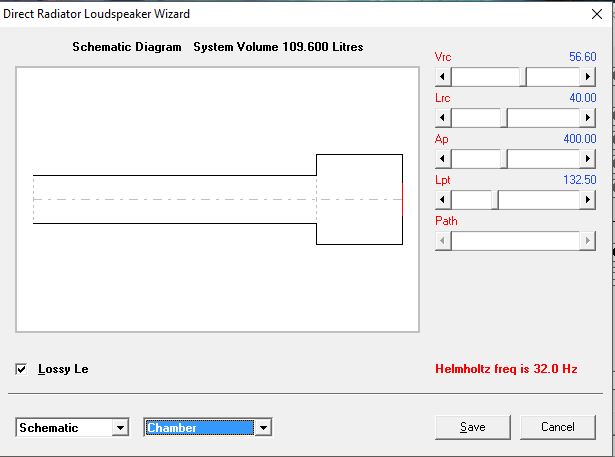Viewport: 615px width, 457px height.
Task: Click the Ap label
Action: click(442, 139)
